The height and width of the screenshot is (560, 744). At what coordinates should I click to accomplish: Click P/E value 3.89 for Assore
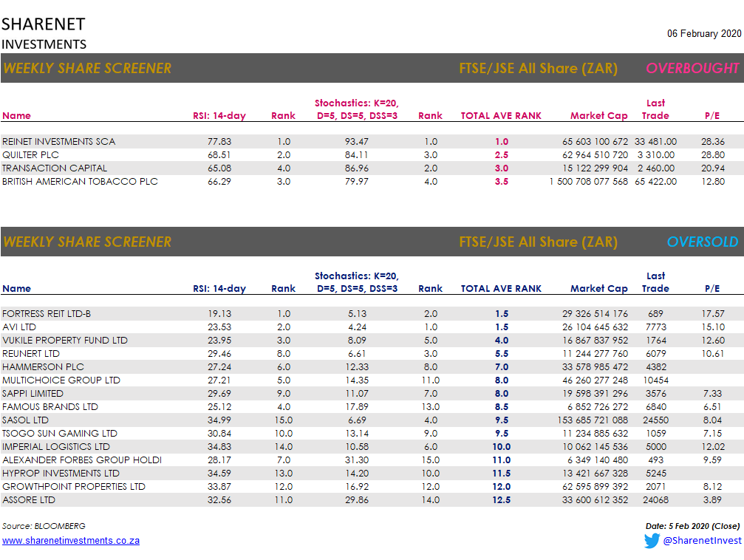tap(713, 499)
